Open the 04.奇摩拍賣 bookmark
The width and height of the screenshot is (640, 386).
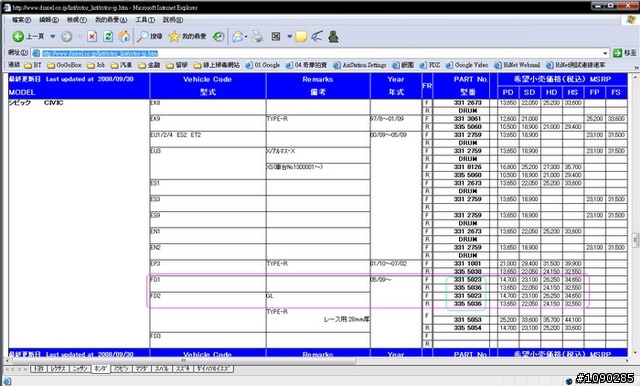coord(307,65)
